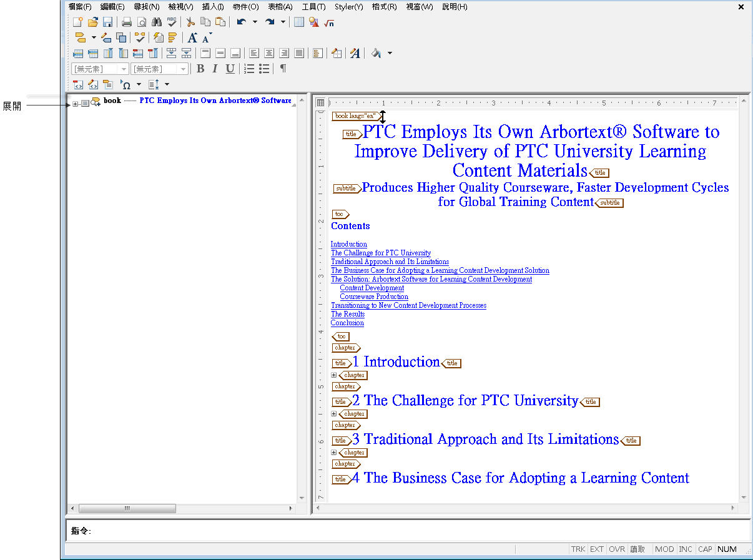Image resolution: width=753 pixels, height=560 pixels.
Task: Click the Undo arrow
Action: coord(241,22)
